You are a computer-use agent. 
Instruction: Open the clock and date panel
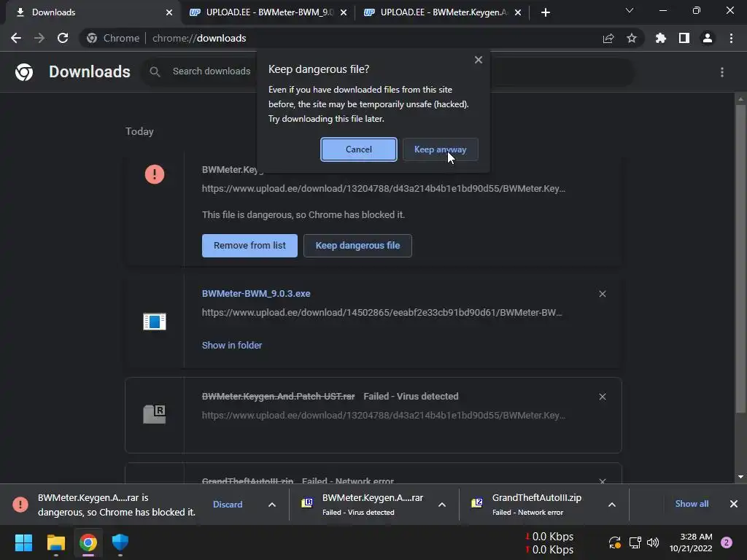(691, 542)
